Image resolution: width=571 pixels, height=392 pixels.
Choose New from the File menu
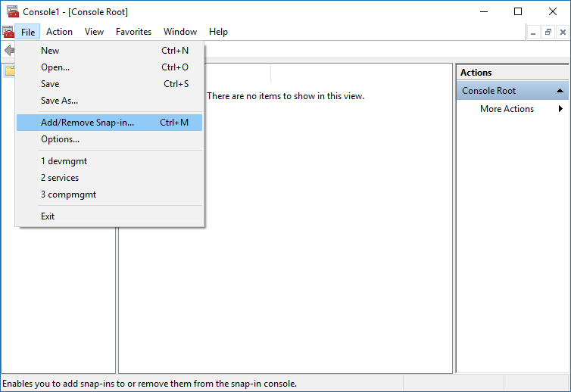point(109,51)
